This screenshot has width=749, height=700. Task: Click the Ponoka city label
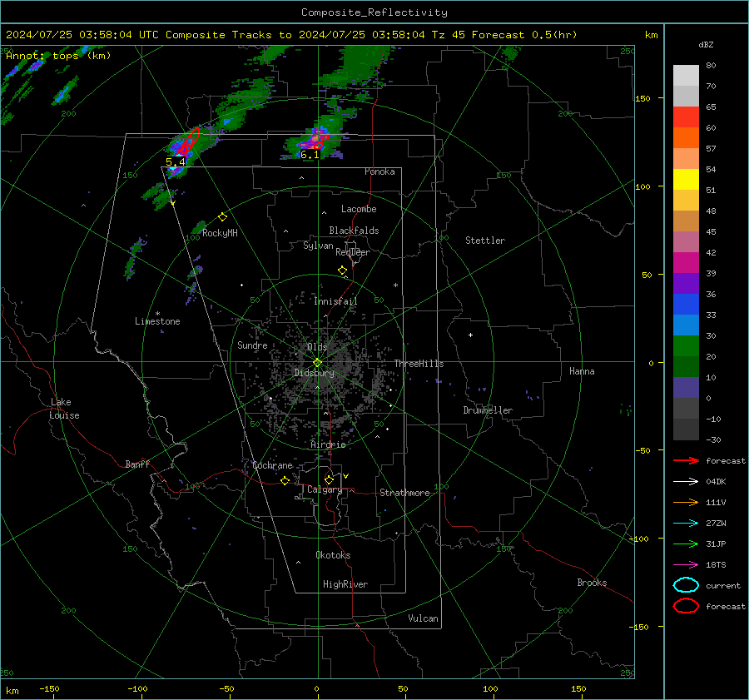tap(379, 171)
